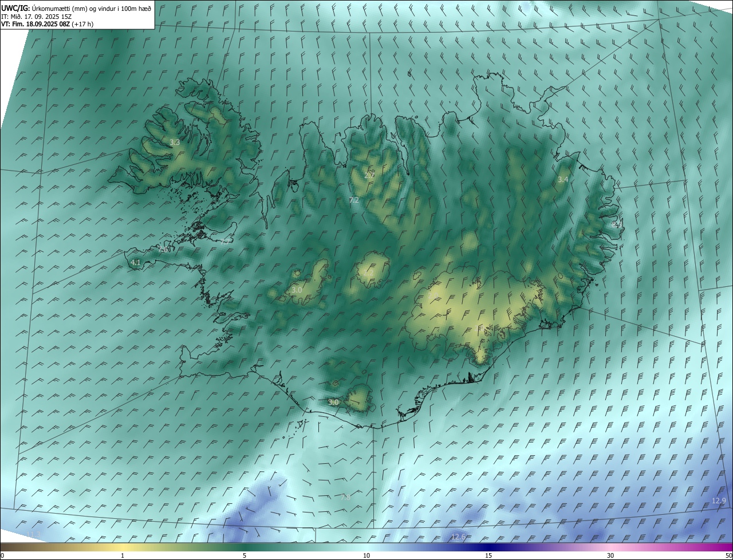Click the '50' tick label of the colorbar
The width and height of the screenshot is (733, 560).
point(728,555)
